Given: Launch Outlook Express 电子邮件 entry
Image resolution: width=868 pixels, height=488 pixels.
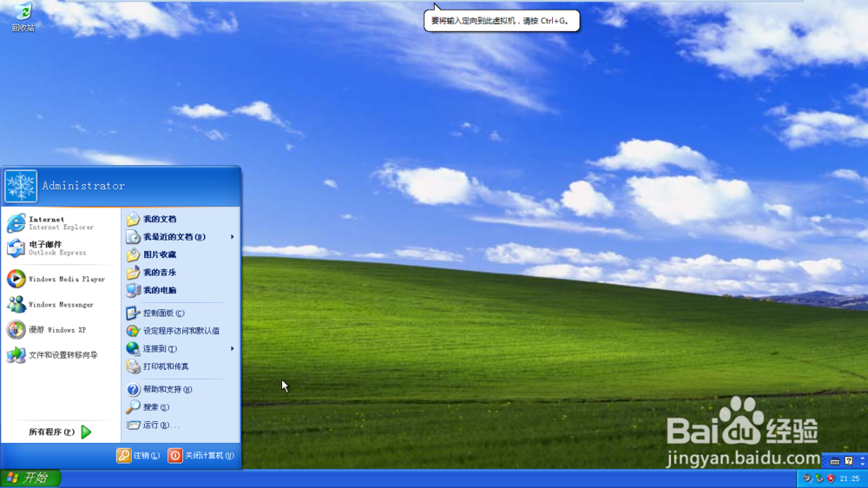Looking at the screenshot, I should point(61,248).
